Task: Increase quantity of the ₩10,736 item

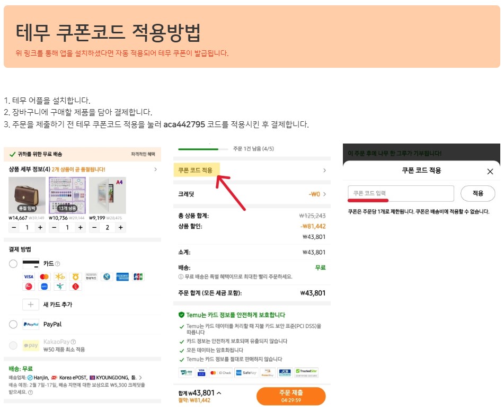Action: click(x=81, y=228)
